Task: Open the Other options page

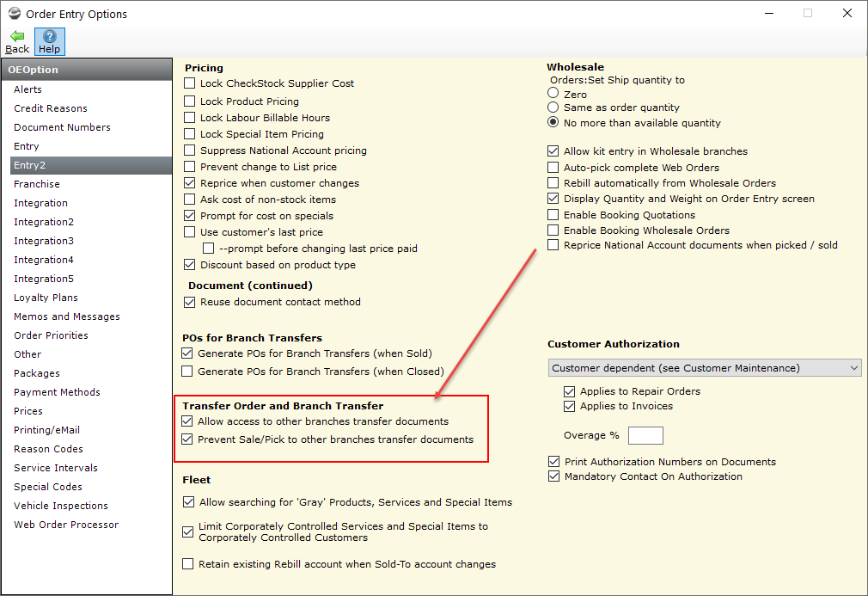Action: pyautogui.click(x=28, y=354)
